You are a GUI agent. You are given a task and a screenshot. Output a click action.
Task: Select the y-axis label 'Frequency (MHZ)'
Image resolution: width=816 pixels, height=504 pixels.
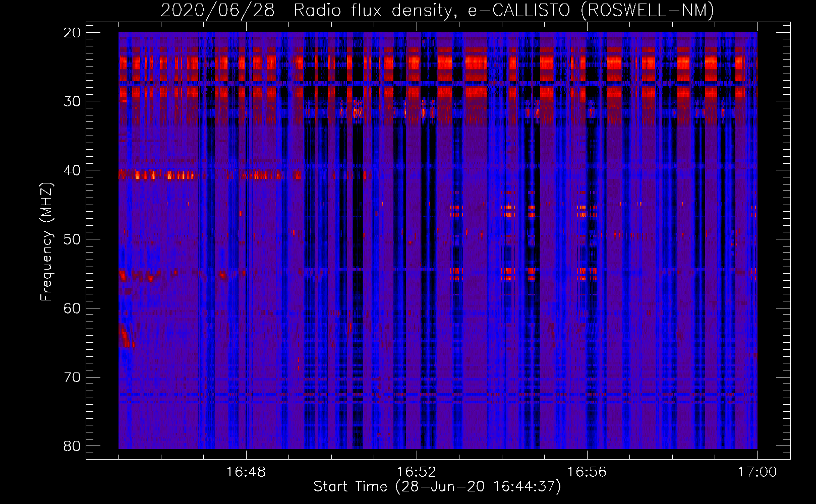coord(46,242)
